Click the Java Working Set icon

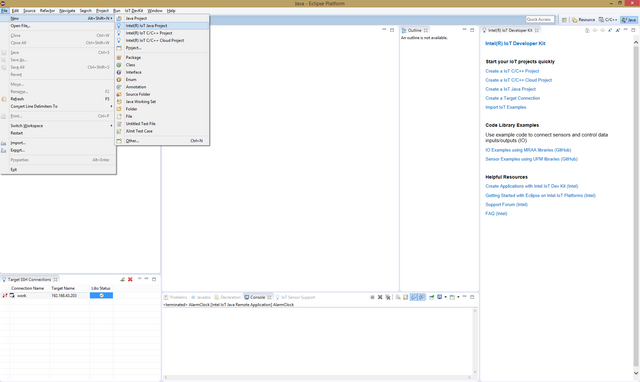click(119, 102)
